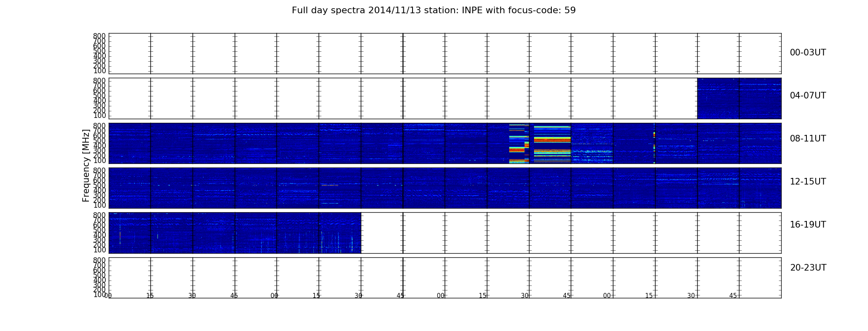Click the empty 00-03UT spectrum panel
Image resolution: width=868 pixels, height=331 pixels.
(445, 54)
